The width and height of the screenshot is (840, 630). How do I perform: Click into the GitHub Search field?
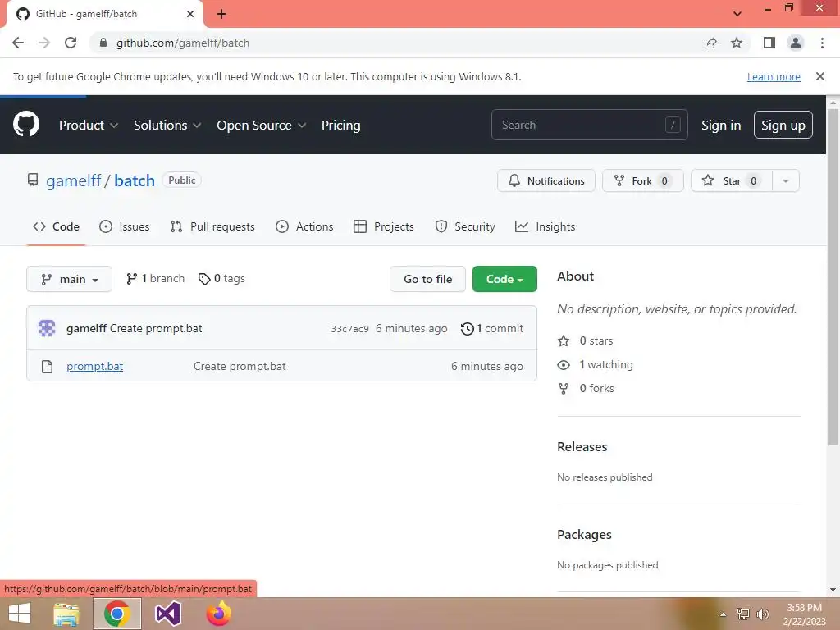pyautogui.click(x=589, y=125)
